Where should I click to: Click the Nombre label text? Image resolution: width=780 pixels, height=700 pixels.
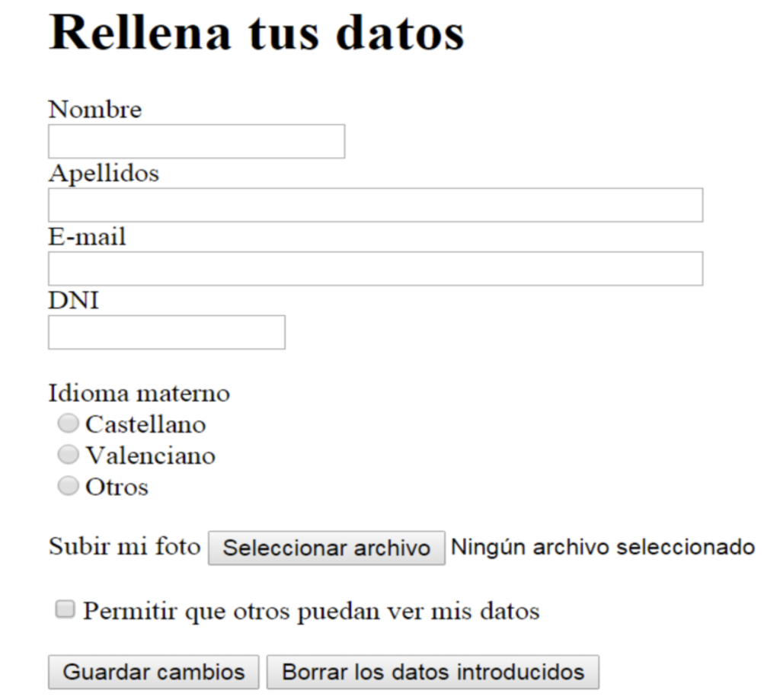[x=95, y=110]
